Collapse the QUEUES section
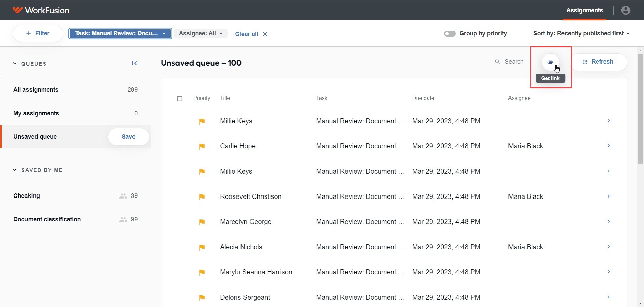Screen dimensions: 644x307 pos(15,64)
